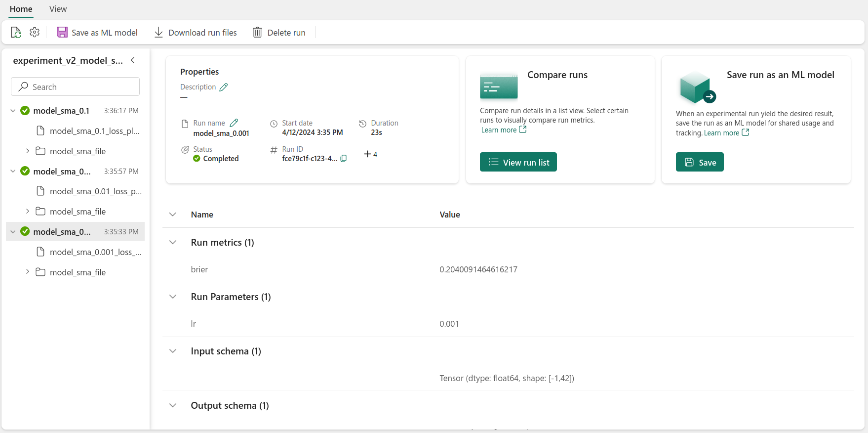Click the Save as ML model icon
The image size is (868, 433).
[x=62, y=33]
